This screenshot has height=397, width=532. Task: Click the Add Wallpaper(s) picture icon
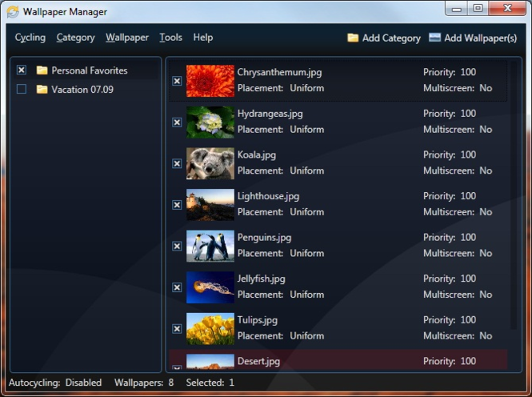434,38
